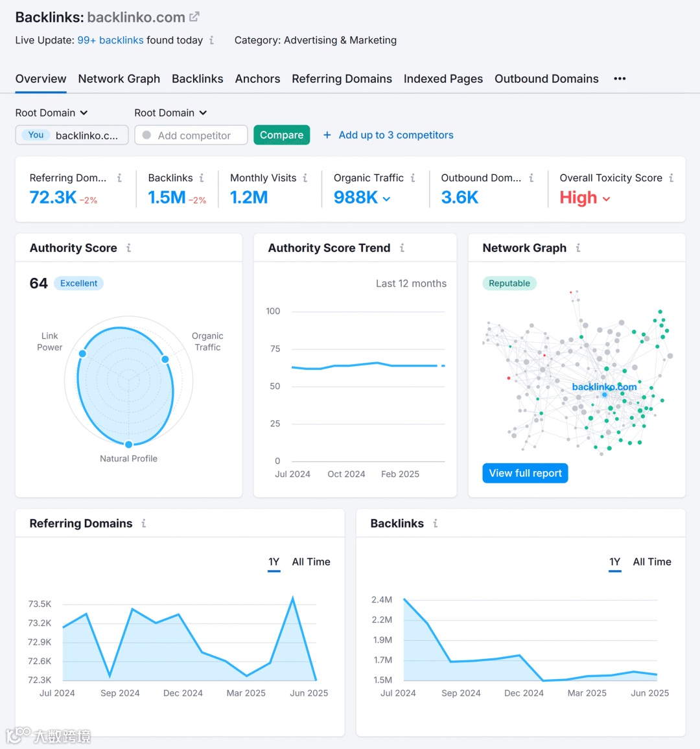
Task: Expand High toxicity score chevron
Action: point(607,199)
